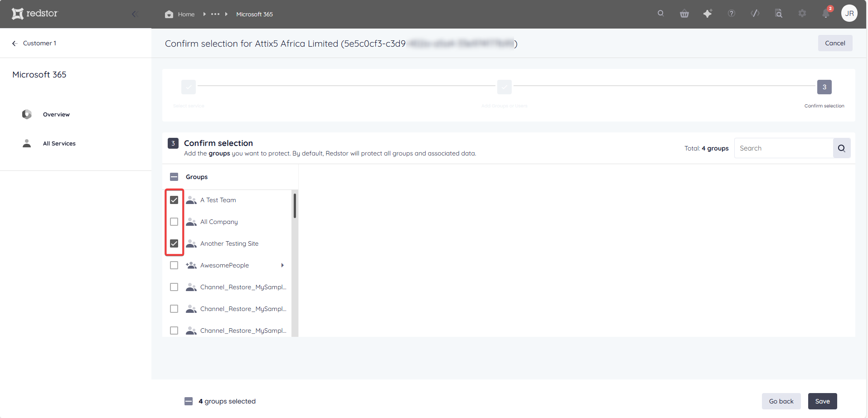Viewport: 868px width, 418px height.
Task: Cancel the selection wizard
Action: [x=835, y=43]
